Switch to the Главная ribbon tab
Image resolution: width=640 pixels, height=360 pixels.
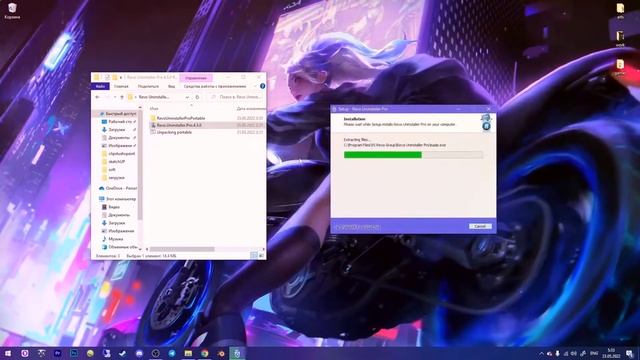121,86
